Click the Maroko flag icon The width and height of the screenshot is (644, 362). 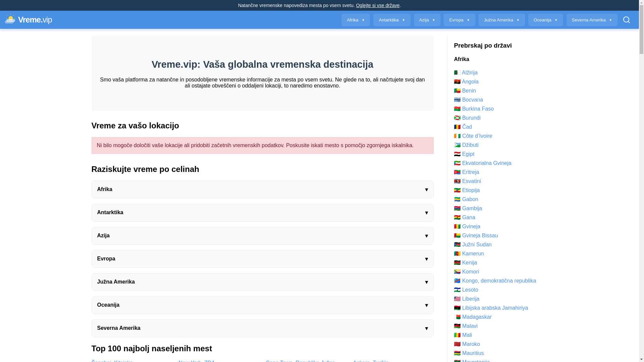pos(457,344)
